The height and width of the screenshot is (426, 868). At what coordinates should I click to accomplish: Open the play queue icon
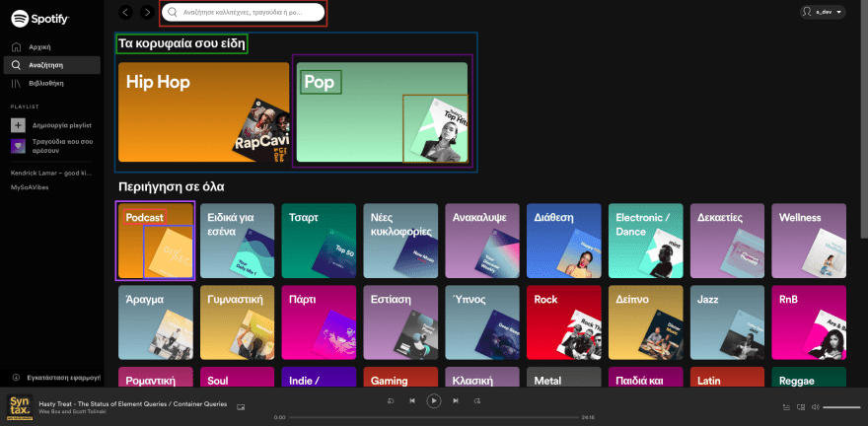click(786, 407)
